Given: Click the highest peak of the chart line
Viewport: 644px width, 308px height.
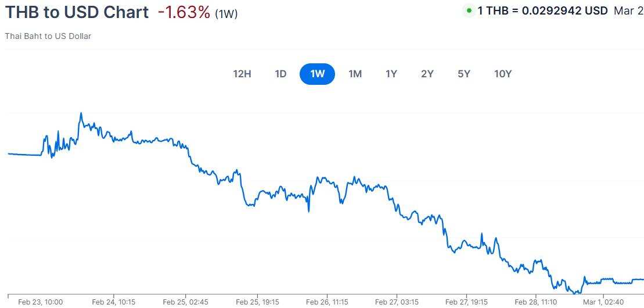Looking at the screenshot, I should (81, 113).
